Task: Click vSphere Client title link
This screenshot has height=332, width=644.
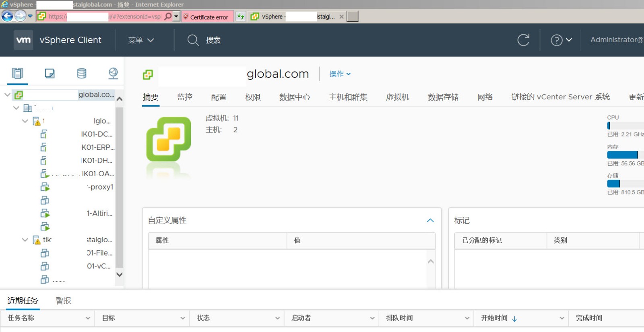Action: click(70, 40)
